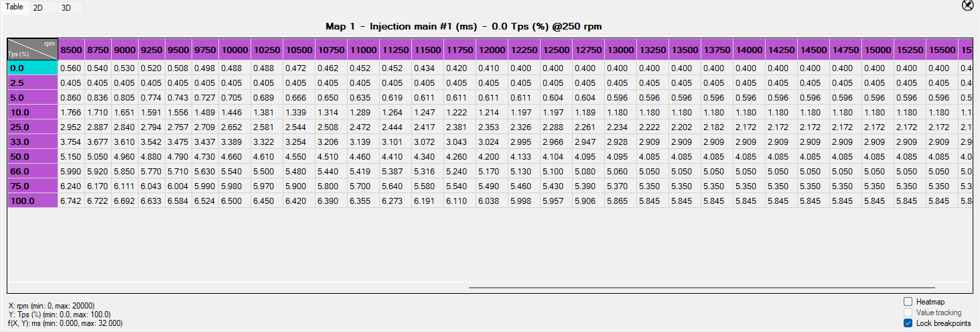
Task: Switch to the 2D tab
Action: pyautogui.click(x=38, y=8)
